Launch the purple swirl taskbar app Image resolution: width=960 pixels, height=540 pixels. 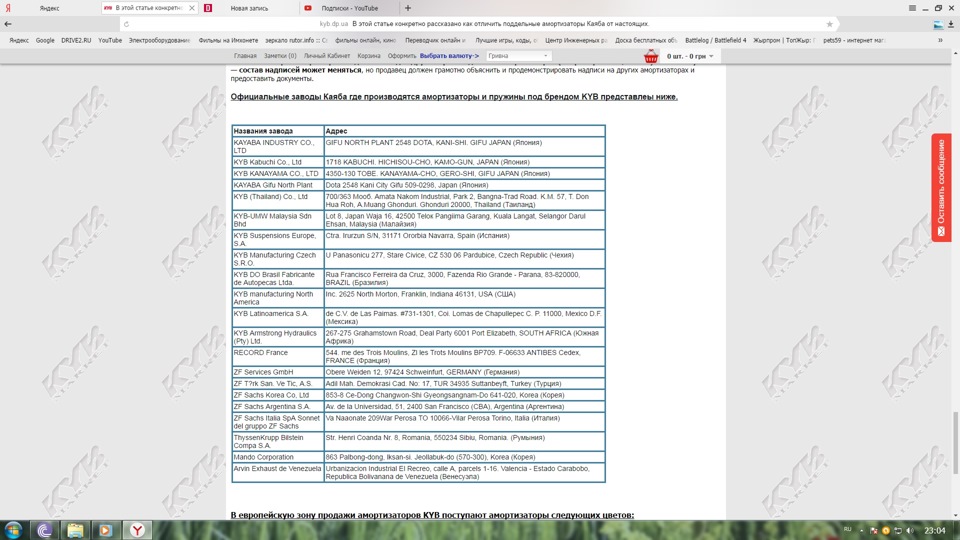(x=44, y=530)
